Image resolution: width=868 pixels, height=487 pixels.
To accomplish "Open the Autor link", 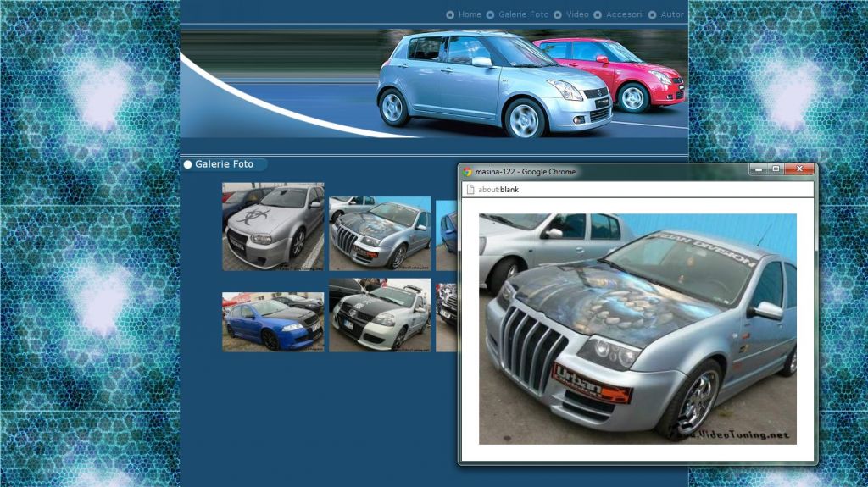I will click(x=671, y=14).
